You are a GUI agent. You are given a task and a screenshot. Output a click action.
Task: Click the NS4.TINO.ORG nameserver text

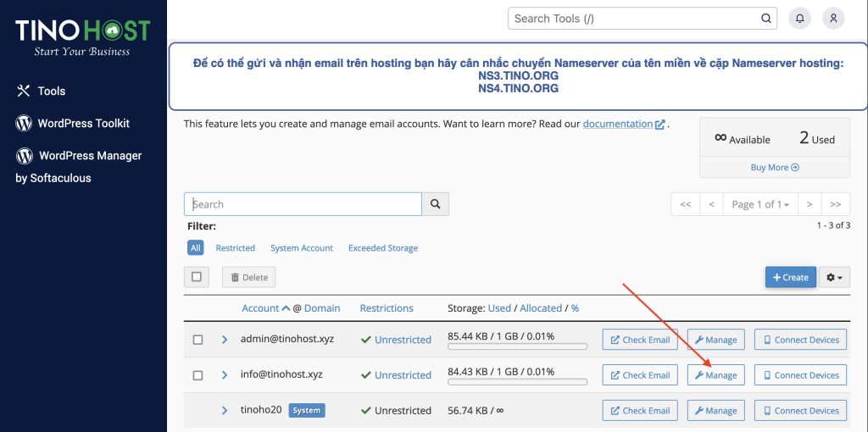pyautogui.click(x=518, y=88)
